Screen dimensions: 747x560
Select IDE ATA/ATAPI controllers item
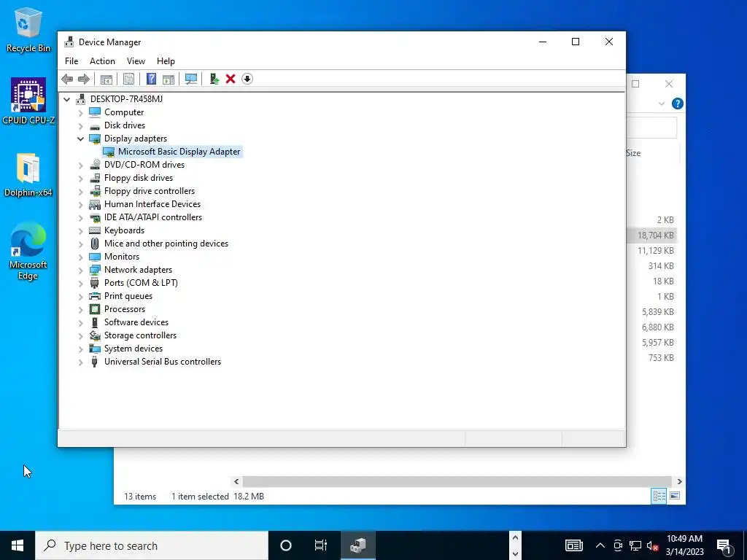[153, 217]
